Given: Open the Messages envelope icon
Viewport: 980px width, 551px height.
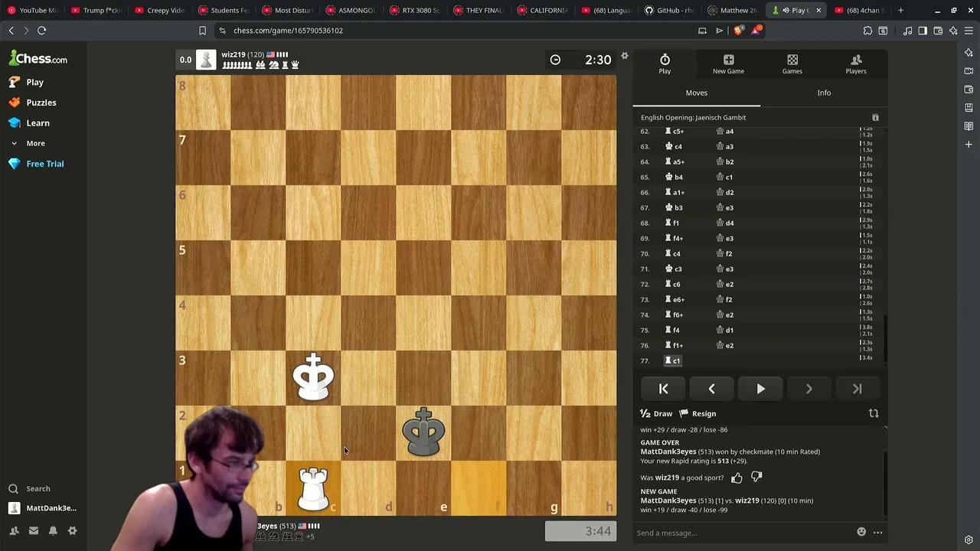Looking at the screenshot, I should click(x=34, y=530).
